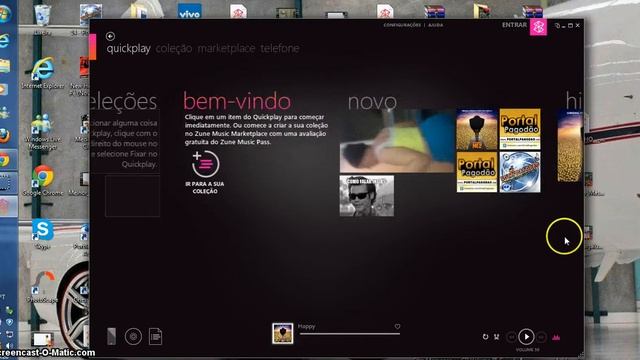The width and height of the screenshot is (640, 360).
Task: Go to the telefone tab
Action: coord(280,49)
